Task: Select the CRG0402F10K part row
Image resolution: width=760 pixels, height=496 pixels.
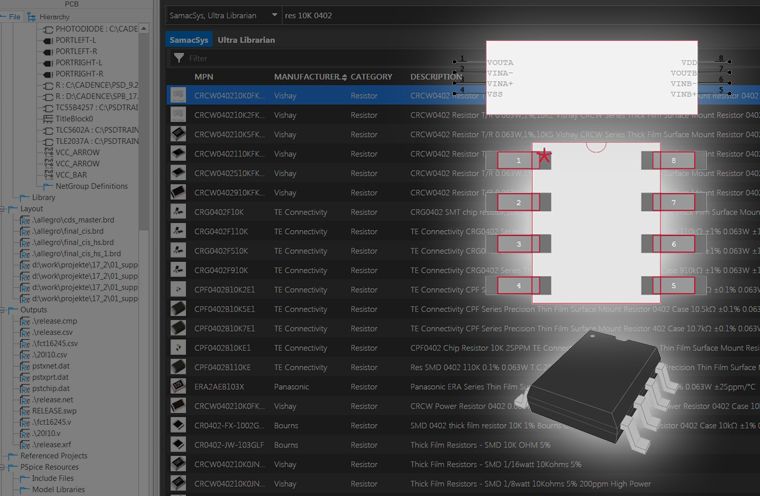Action: [x=463, y=212]
